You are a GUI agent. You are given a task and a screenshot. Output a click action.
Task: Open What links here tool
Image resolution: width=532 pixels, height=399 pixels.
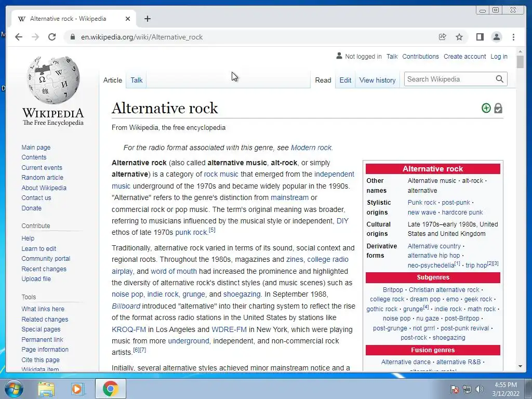pyautogui.click(x=43, y=309)
